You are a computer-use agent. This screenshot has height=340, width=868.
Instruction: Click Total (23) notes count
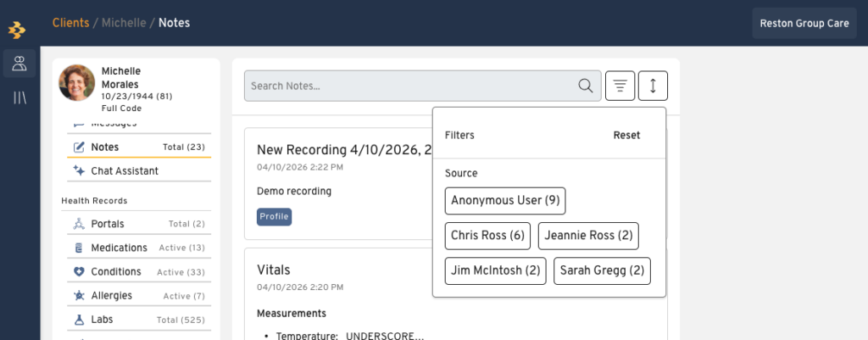(184, 148)
